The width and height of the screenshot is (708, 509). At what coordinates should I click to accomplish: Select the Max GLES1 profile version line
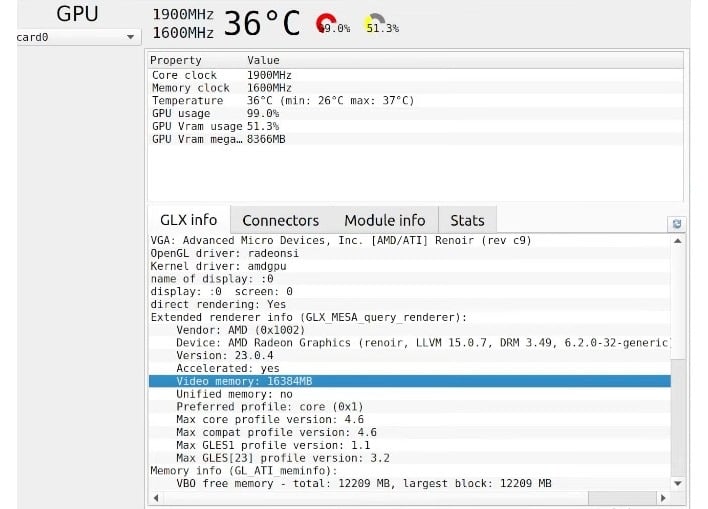pos(410,445)
